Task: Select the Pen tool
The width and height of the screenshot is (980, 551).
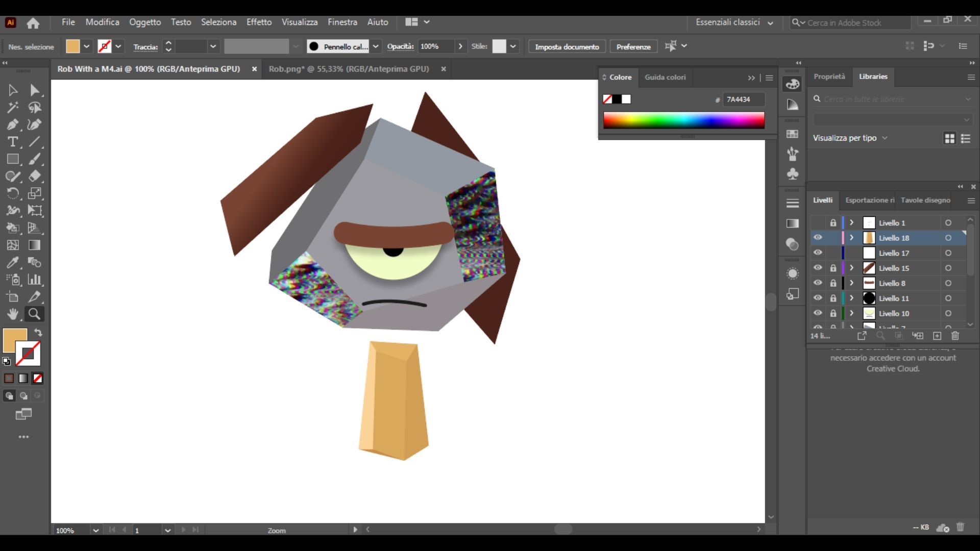Action: click(13, 124)
